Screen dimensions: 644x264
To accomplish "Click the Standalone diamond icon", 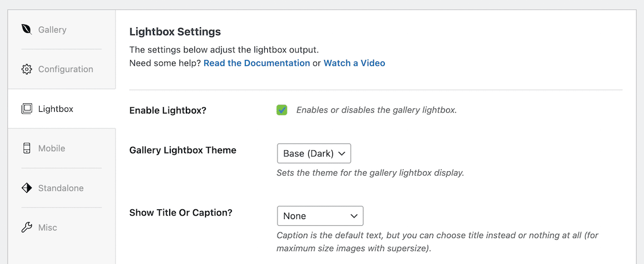I will pyautogui.click(x=27, y=188).
